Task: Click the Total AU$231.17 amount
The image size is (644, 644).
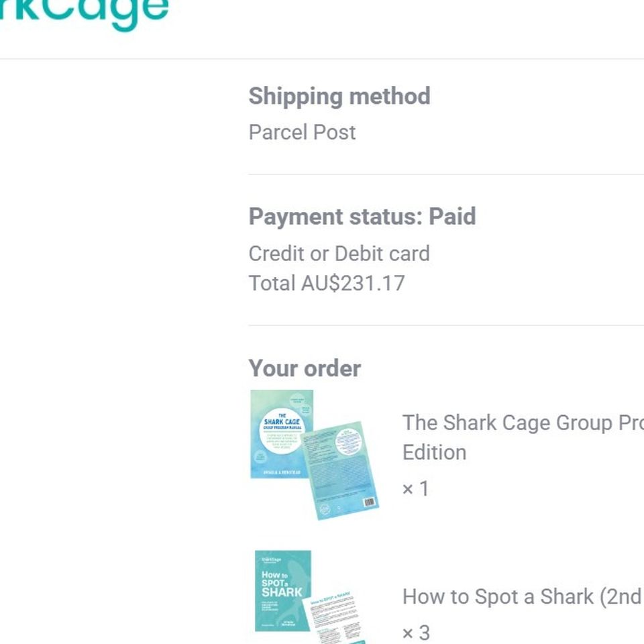Action: [x=327, y=283]
